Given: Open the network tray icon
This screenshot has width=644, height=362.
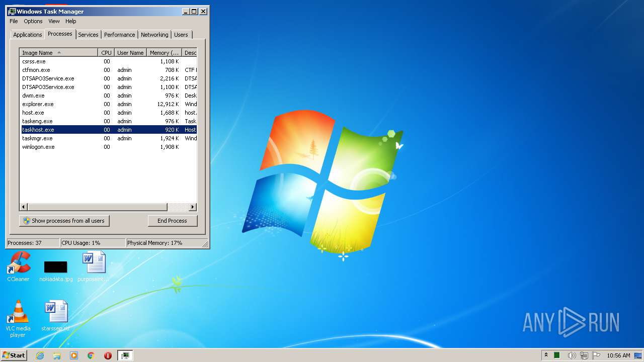Looking at the screenshot, I should (x=584, y=355).
